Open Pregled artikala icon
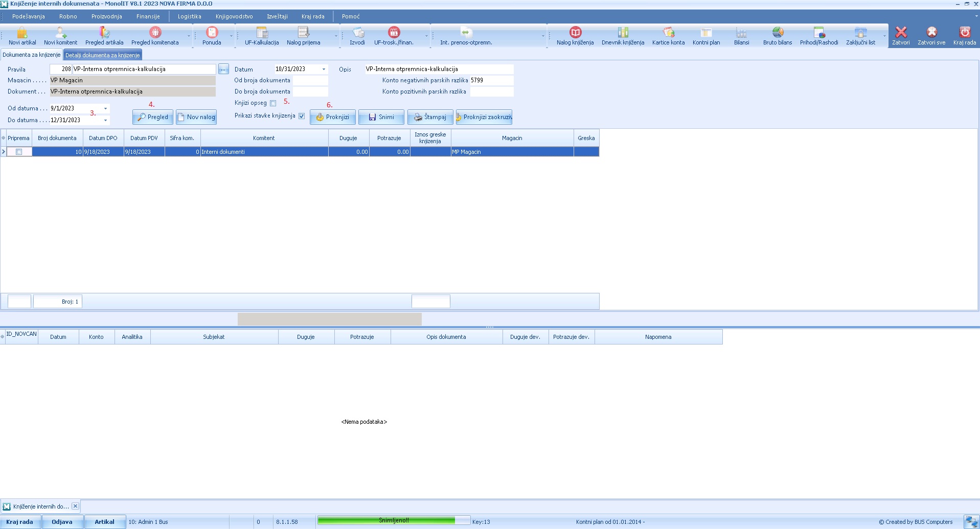This screenshot has width=980, height=529. click(x=104, y=36)
